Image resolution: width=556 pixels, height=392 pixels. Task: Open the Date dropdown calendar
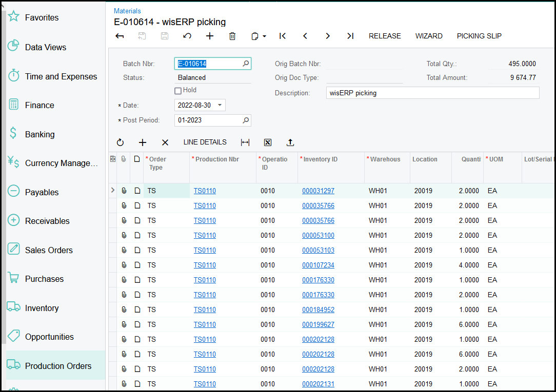pyautogui.click(x=220, y=105)
